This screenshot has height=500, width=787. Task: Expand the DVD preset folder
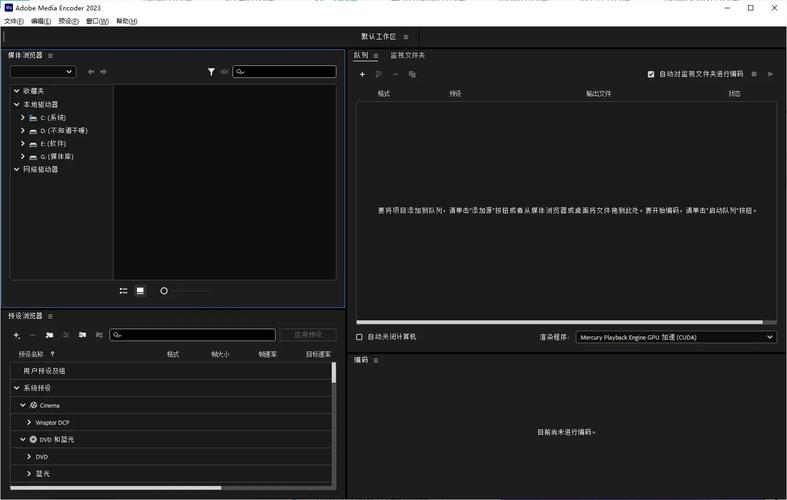29,456
